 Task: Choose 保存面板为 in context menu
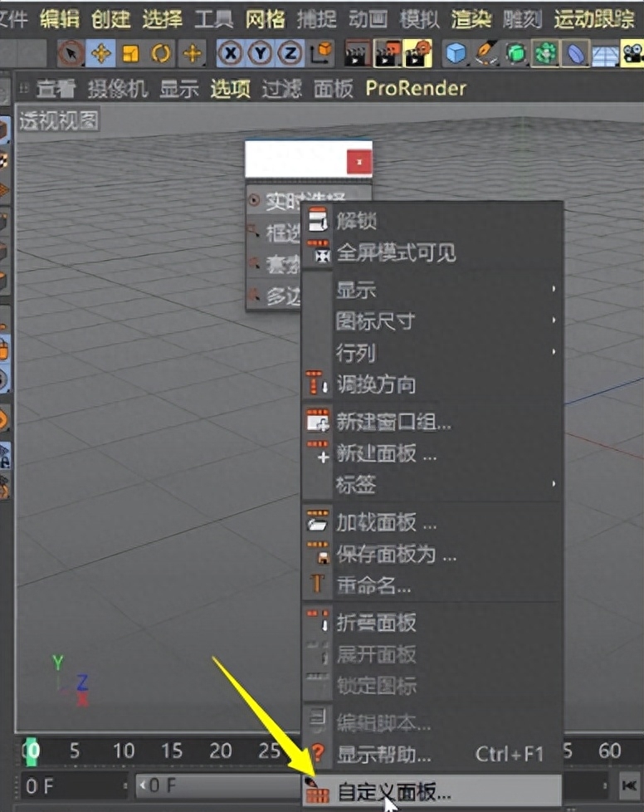432,554
